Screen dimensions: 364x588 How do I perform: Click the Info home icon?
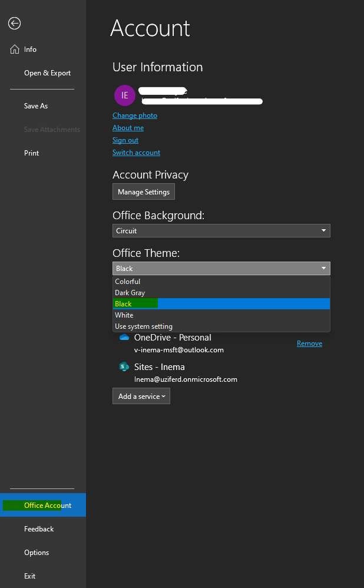15,49
